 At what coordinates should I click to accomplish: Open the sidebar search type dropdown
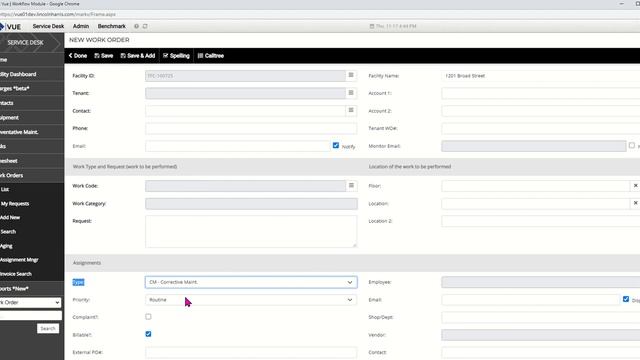(x=30, y=302)
